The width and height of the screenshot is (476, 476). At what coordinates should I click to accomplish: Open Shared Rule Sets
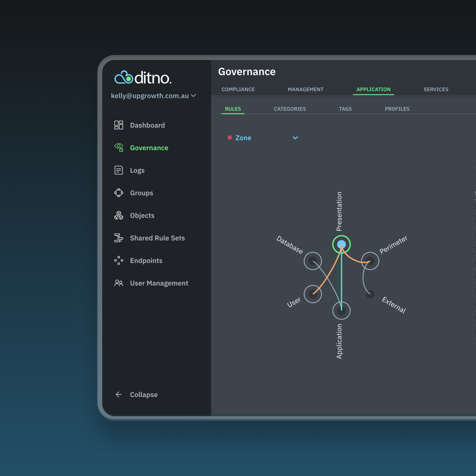[x=157, y=238]
